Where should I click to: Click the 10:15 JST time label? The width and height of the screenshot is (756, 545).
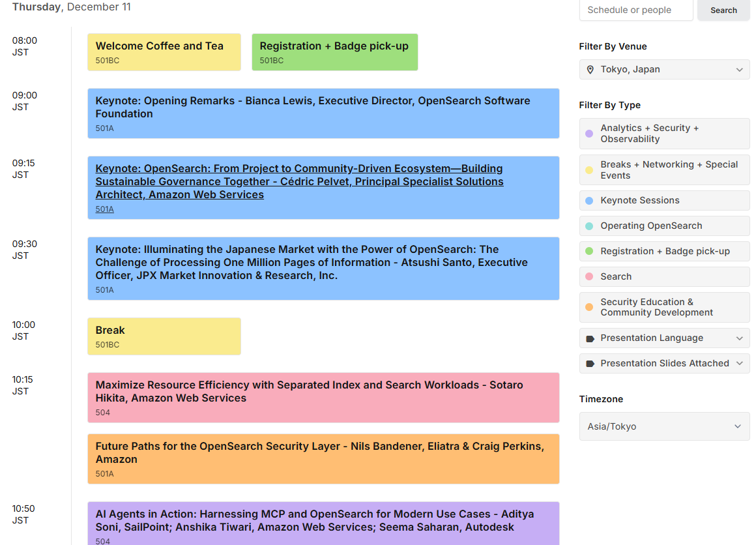(23, 385)
